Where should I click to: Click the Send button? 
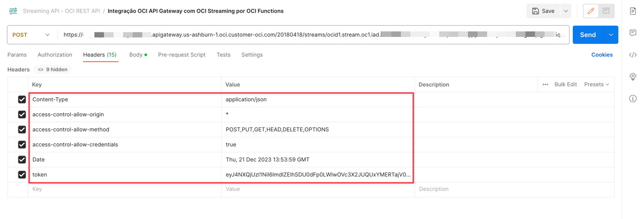pyautogui.click(x=587, y=35)
